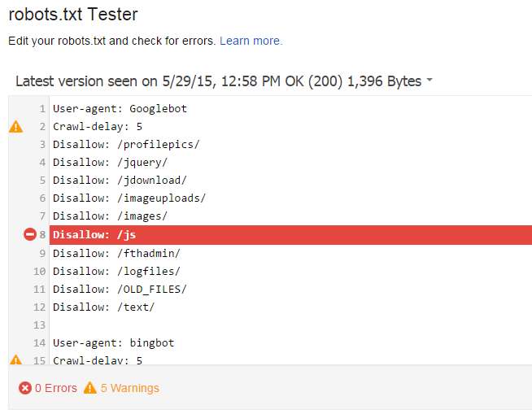
Task: Click orange warning icon next to 5 Warnings
Action: coord(90,388)
